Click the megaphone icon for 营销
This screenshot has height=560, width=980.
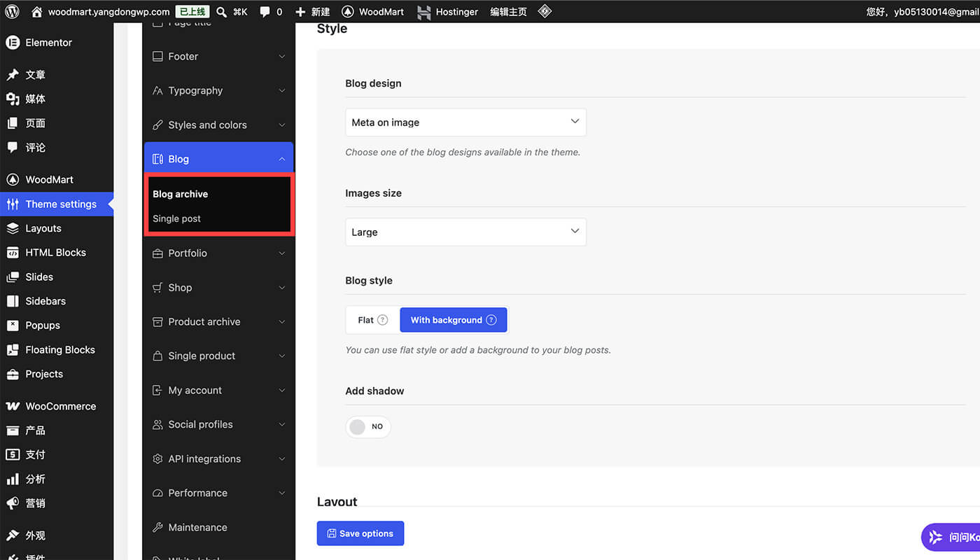tap(13, 503)
